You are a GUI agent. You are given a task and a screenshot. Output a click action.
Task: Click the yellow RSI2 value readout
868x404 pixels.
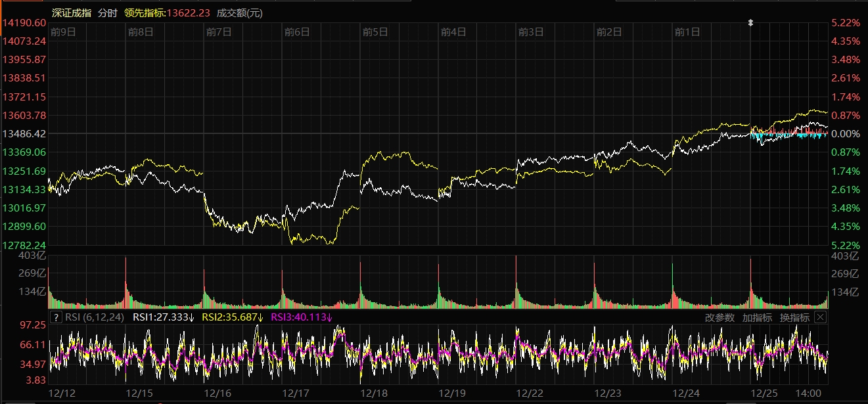(x=232, y=317)
